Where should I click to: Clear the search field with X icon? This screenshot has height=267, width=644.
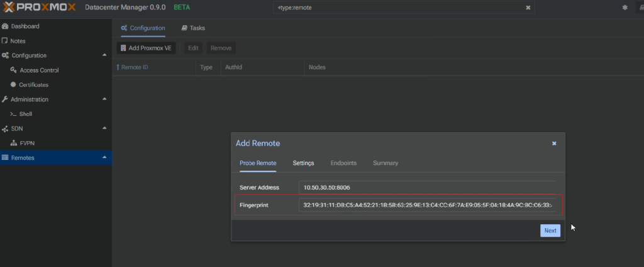click(528, 8)
